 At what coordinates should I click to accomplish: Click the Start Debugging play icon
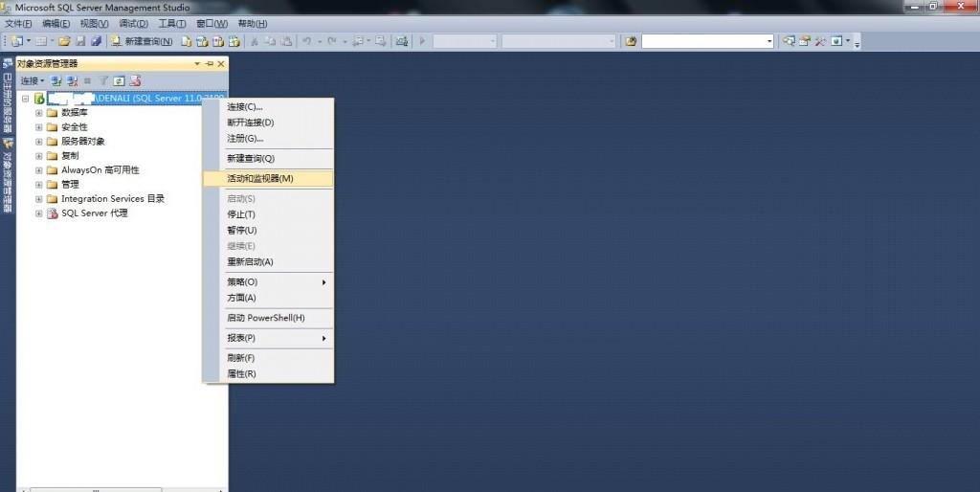pyautogui.click(x=422, y=41)
